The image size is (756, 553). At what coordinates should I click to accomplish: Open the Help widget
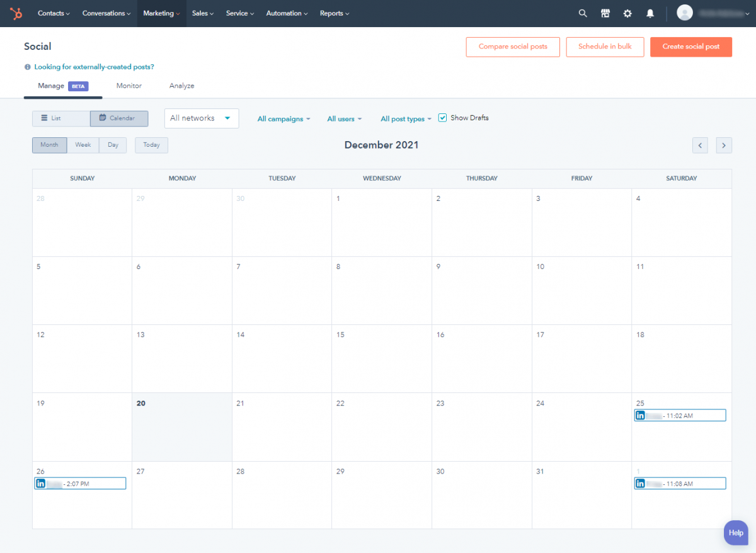coord(735,532)
